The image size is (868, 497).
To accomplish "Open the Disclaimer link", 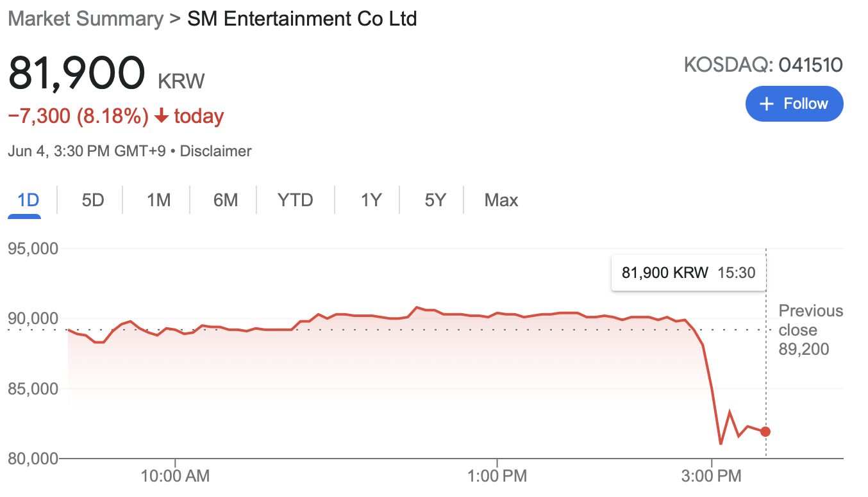I will pyautogui.click(x=216, y=151).
